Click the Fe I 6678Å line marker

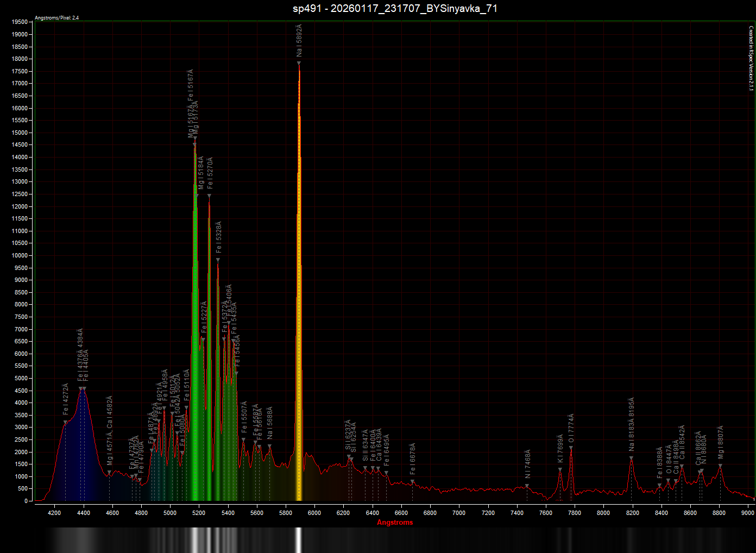(x=412, y=482)
